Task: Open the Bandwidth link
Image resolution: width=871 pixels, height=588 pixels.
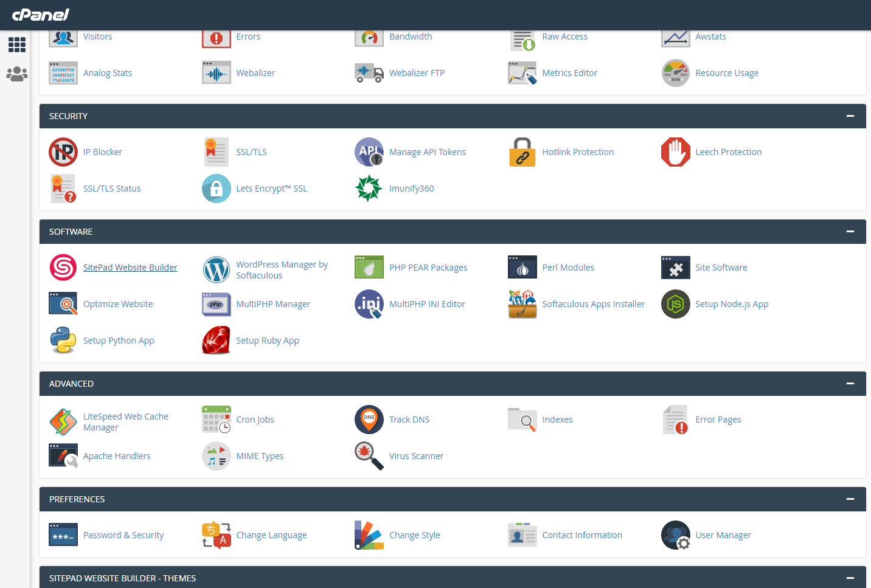Action: [411, 36]
